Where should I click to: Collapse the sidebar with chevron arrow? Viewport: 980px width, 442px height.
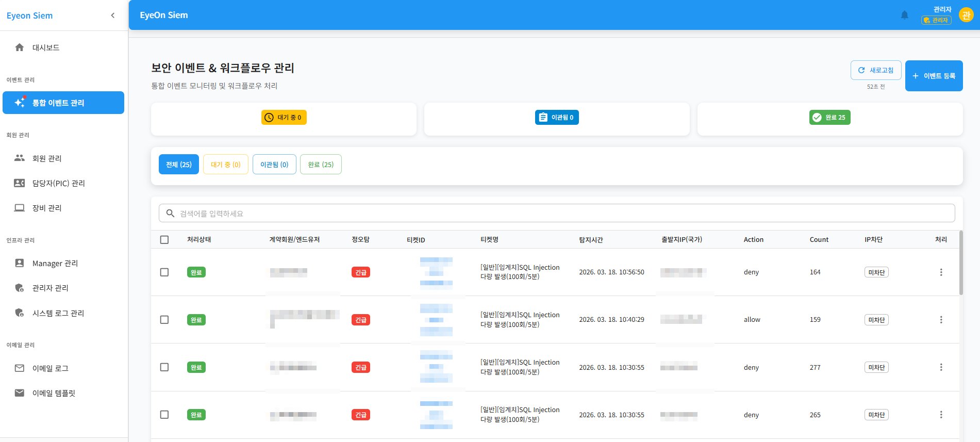click(x=113, y=15)
